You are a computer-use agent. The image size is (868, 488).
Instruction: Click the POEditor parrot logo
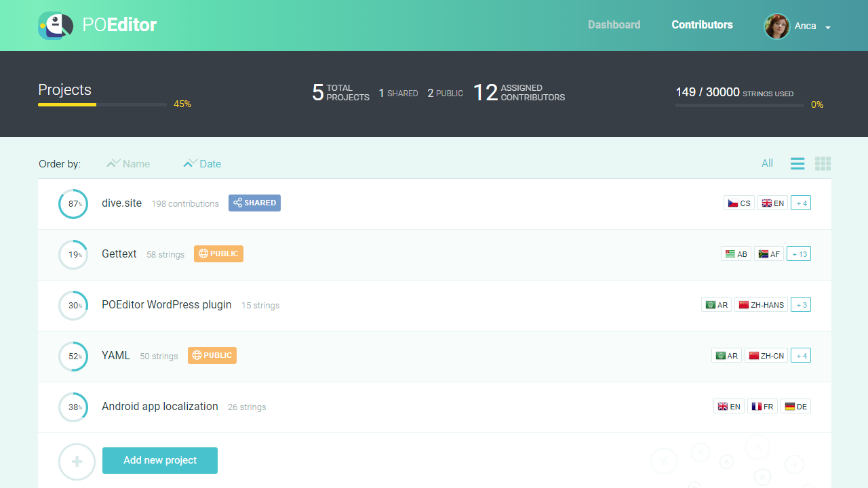tap(55, 25)
